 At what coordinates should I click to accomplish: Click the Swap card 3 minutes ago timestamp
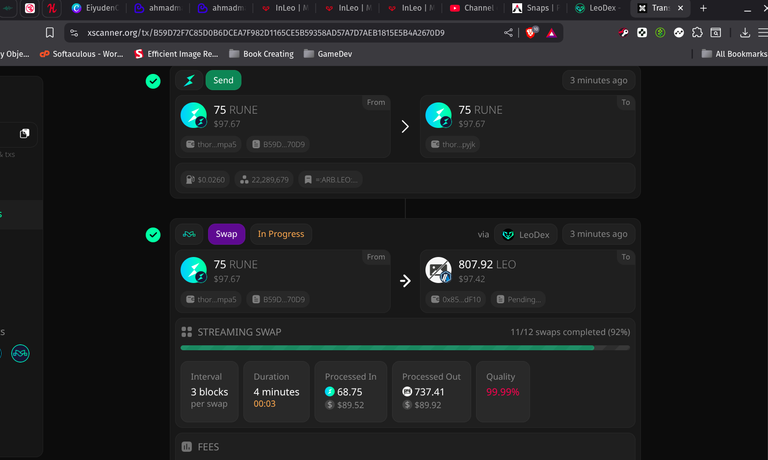pyautogui.click(x=599, y=234)
